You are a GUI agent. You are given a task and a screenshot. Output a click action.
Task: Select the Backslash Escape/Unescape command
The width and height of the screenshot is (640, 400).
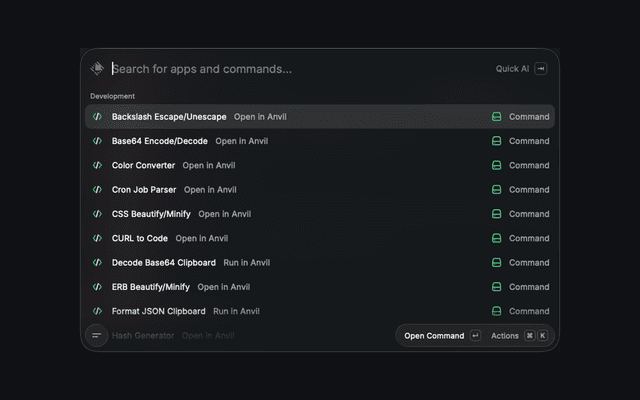click(320, 117)
